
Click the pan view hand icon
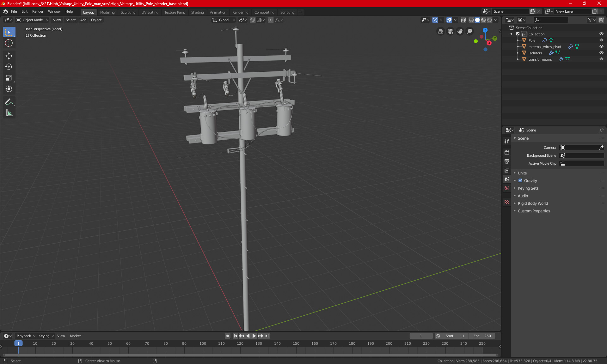click(460, 31)
